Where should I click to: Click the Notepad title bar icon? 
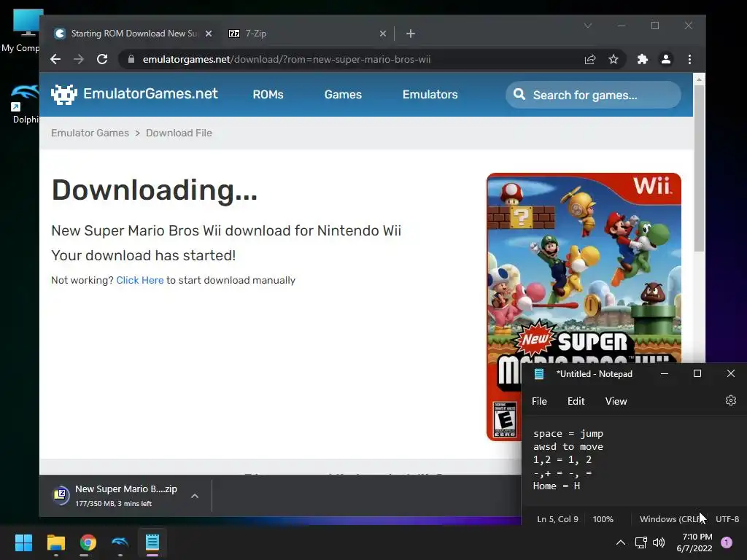[x=539, y=374]
